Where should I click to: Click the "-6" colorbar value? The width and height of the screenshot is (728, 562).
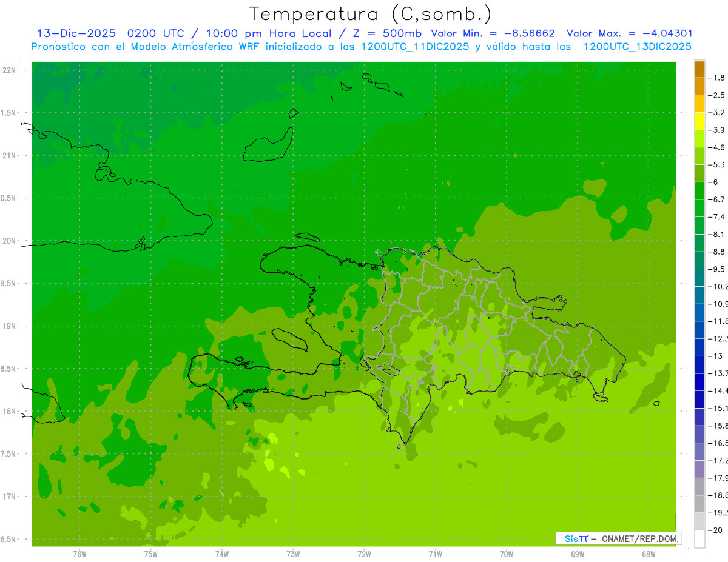click(x=713, y=182)
